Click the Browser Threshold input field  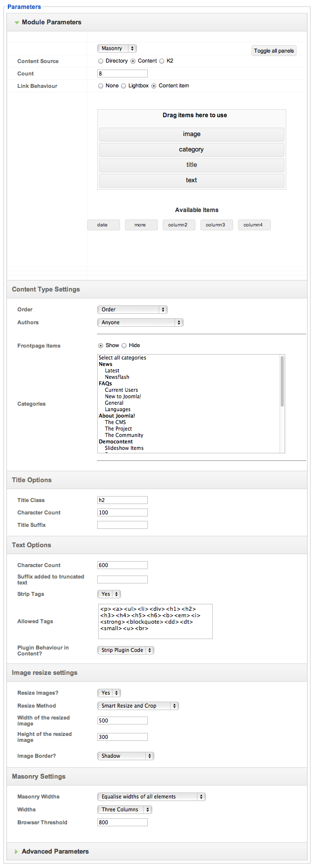(x=123, y=822)
